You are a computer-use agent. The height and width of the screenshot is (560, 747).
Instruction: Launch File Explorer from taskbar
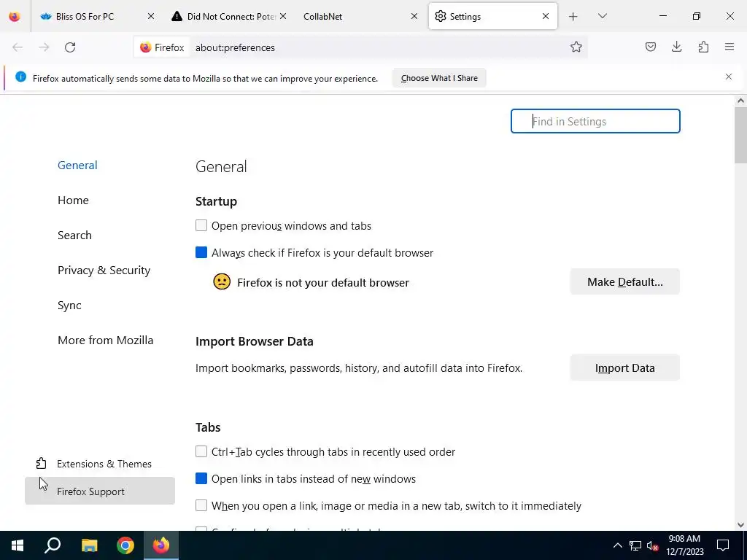(x=89, y=545)
